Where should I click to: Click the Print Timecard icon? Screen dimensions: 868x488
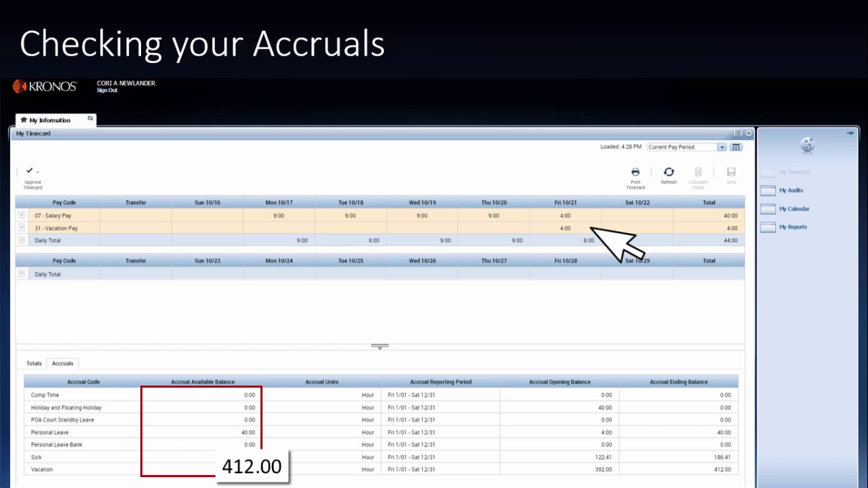(x=635, y=172)
